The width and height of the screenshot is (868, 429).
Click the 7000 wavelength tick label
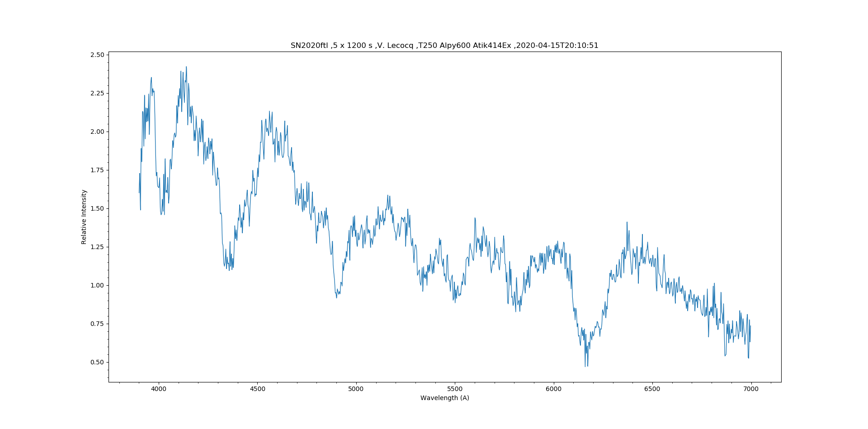(x=751, y=389)
